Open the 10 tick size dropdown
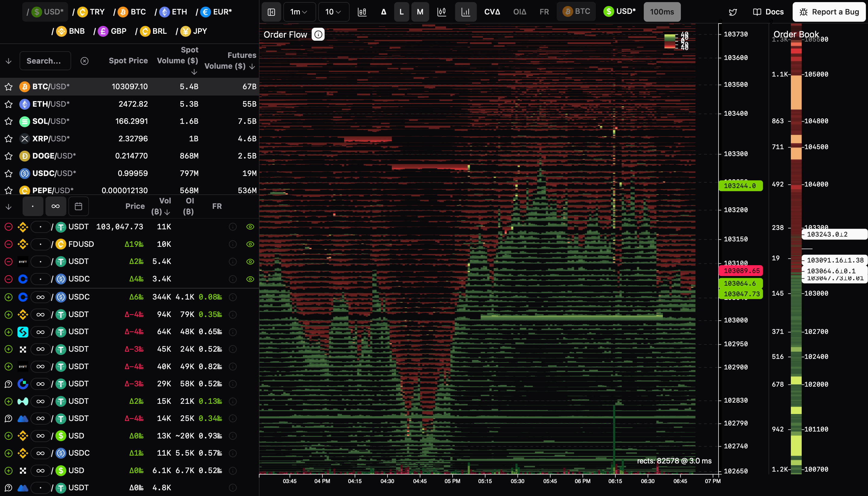The width and height of the screenshot is (868, 496). 333,12
